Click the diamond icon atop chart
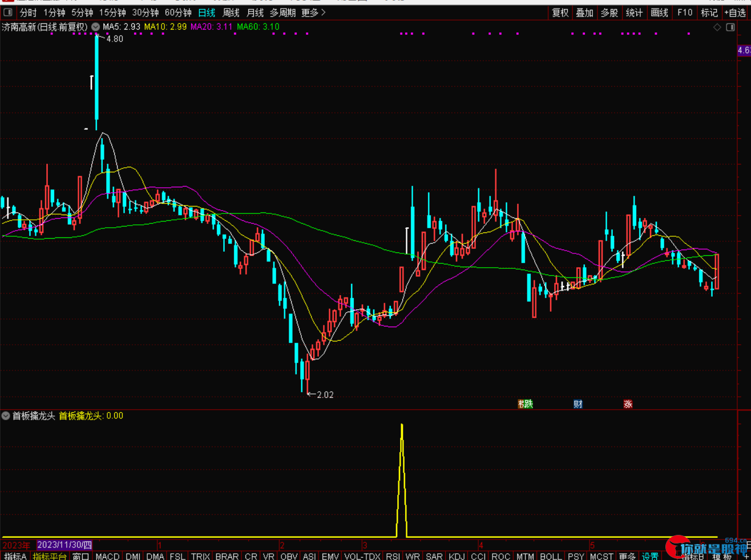 pyautogui.click(x=717, y=27)
